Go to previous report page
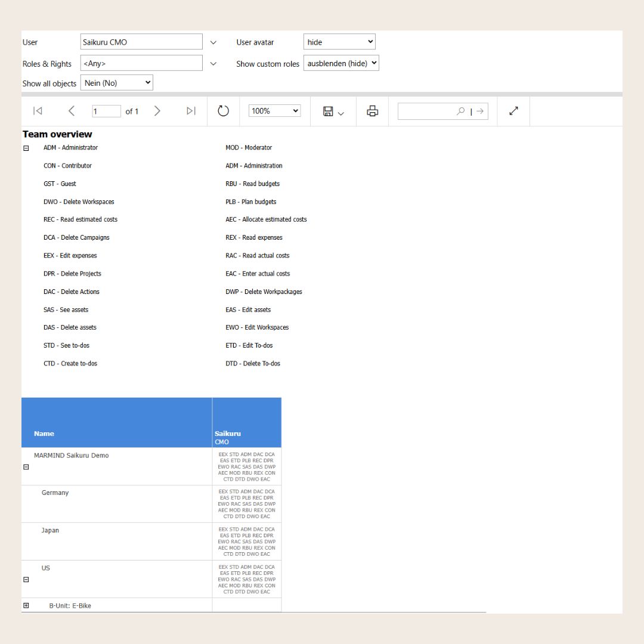Viewport: 644px width, 644px height. coord(72,111)
